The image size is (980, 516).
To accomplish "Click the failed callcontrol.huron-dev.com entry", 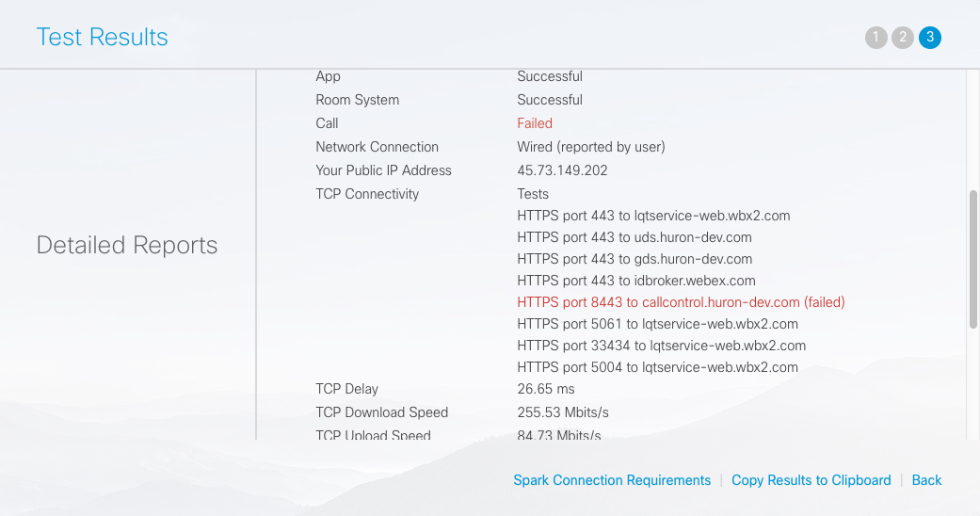I will (x=681, y=302).
